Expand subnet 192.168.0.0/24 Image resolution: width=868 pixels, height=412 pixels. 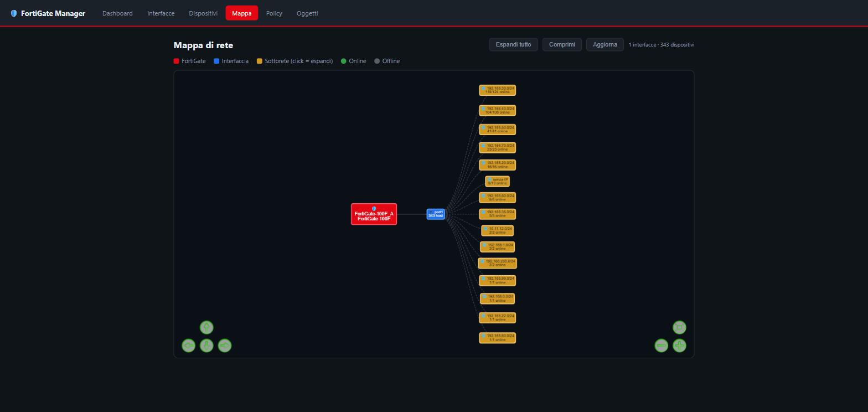[497, 299]
